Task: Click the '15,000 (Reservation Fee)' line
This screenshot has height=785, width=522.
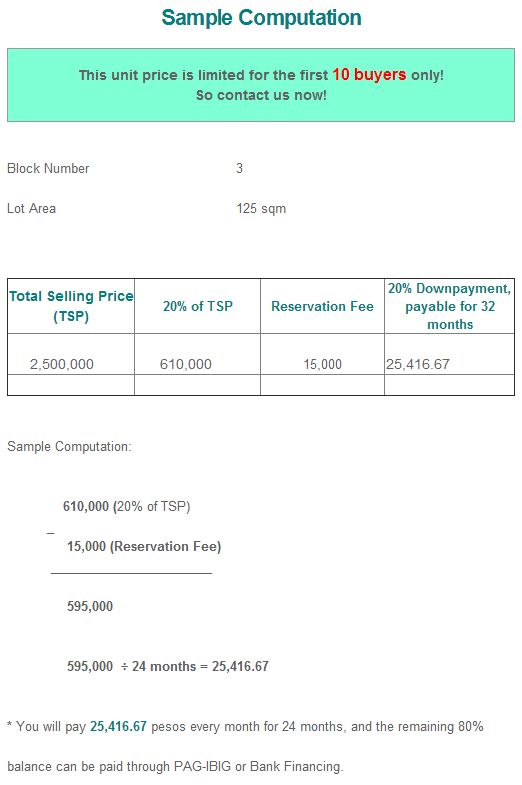Action: coord(144,546)
